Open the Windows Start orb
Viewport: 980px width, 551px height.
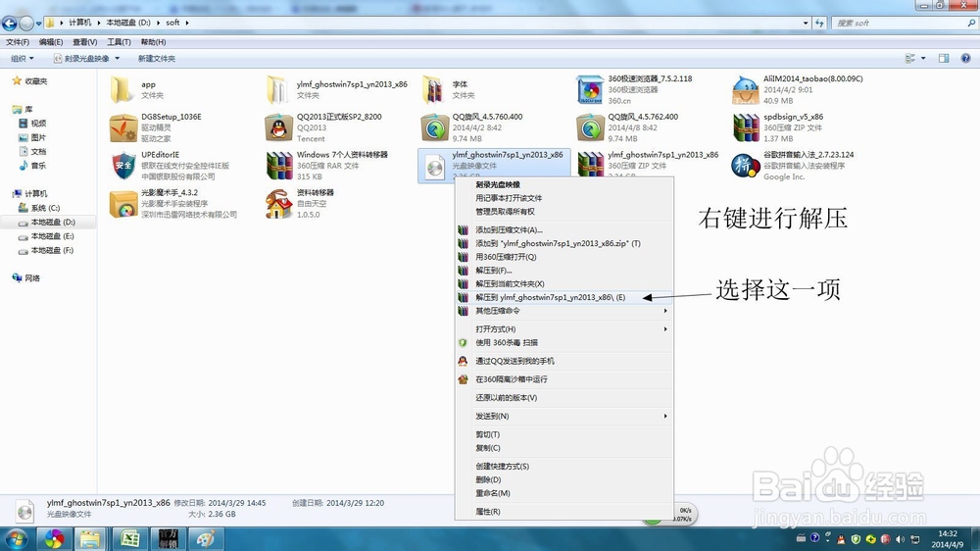click(17, 539)
